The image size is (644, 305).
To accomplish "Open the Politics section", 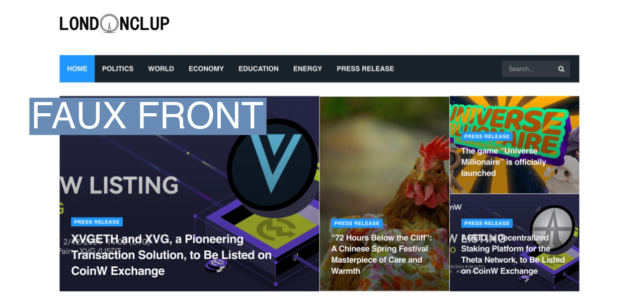I will click(x=118, y=68).
